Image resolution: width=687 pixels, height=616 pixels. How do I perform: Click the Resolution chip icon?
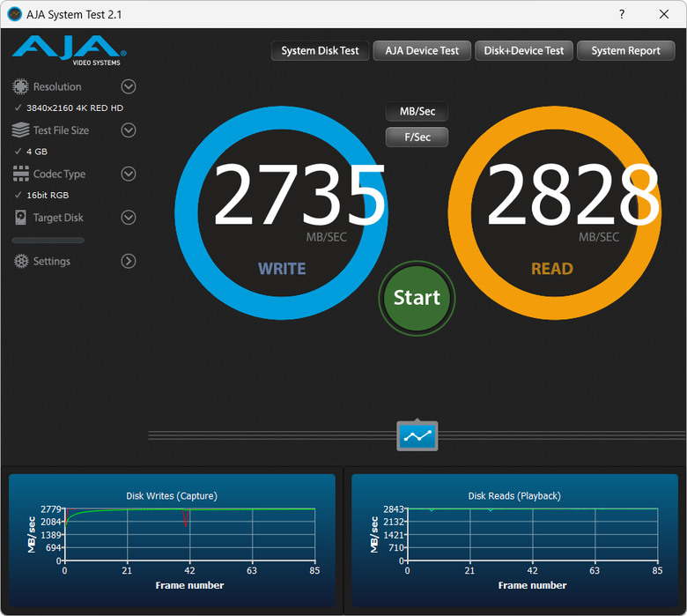(x=20, y=86)
